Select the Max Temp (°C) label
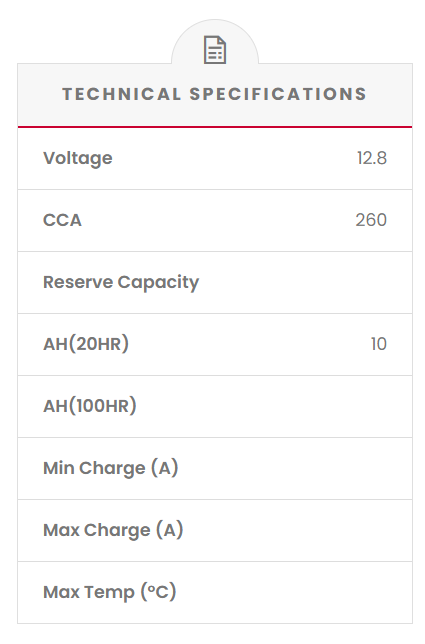Image resolution: width=425 pixels, height=644 pixels. [x=110, y=592]
